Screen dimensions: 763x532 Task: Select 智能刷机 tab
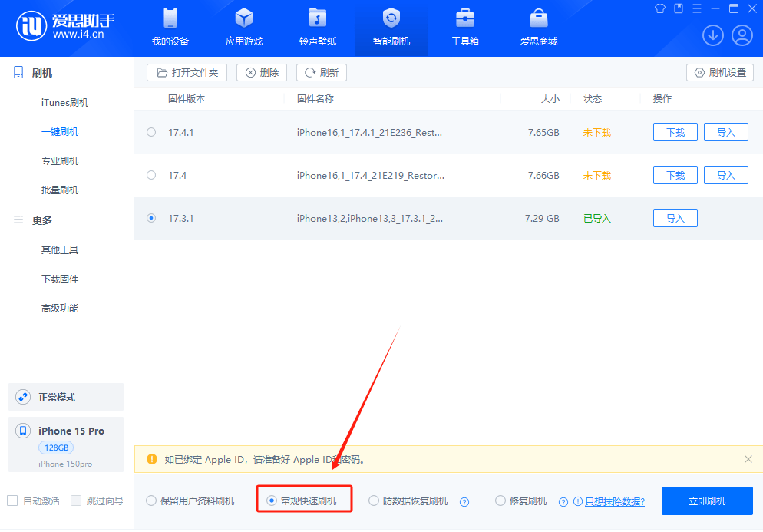pos(391,28)
